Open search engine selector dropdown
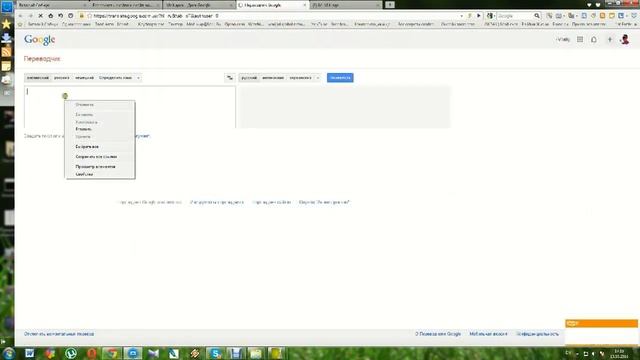640x360 pixels. (491, 16)
